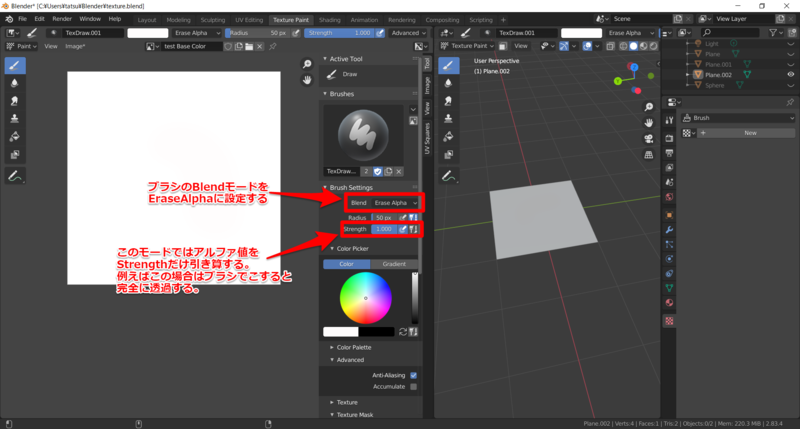Open the Advanced dropdown in image editor header

point(408,33)
